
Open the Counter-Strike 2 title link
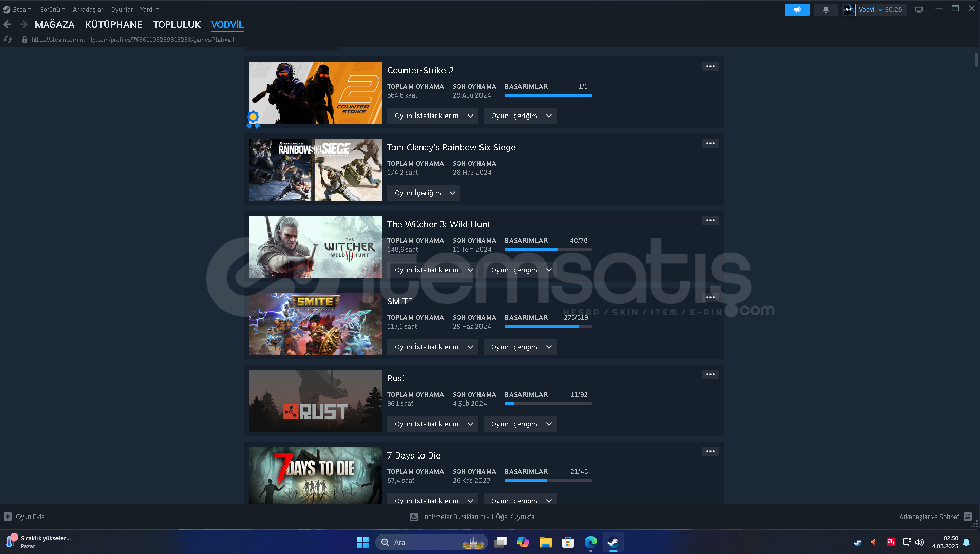420,70
